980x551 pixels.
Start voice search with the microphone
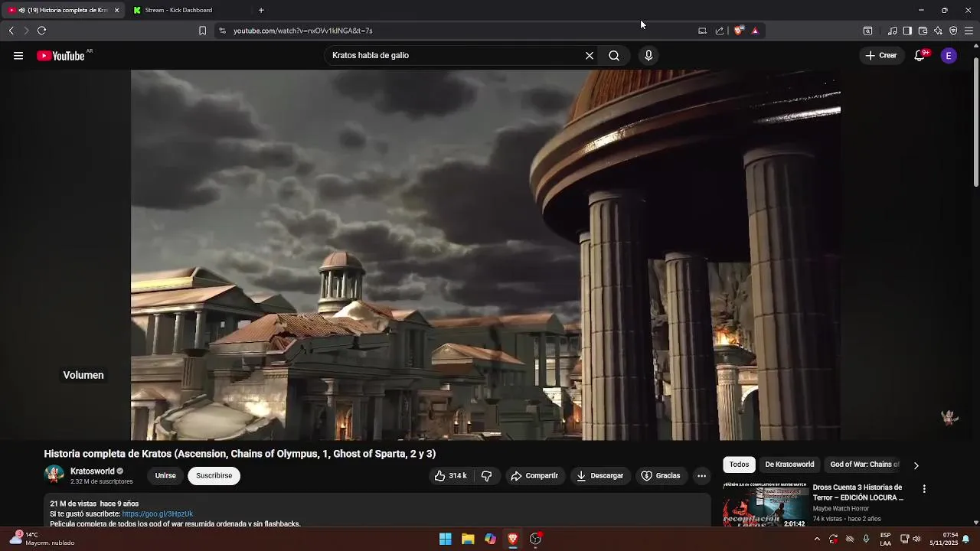[648, 56]
